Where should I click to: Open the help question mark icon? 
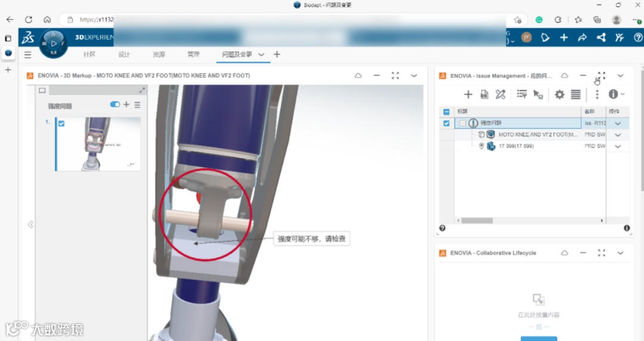pyautogui.click(x=638, y=38)
